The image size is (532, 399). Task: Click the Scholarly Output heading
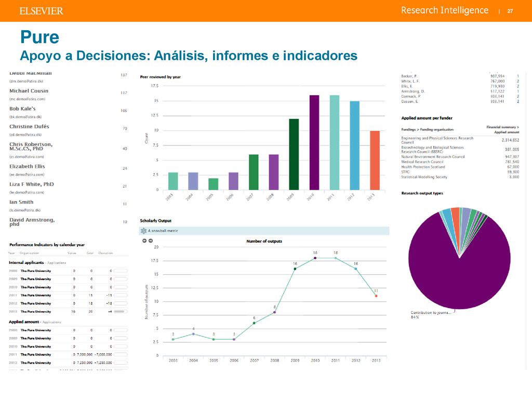point(156,220)
